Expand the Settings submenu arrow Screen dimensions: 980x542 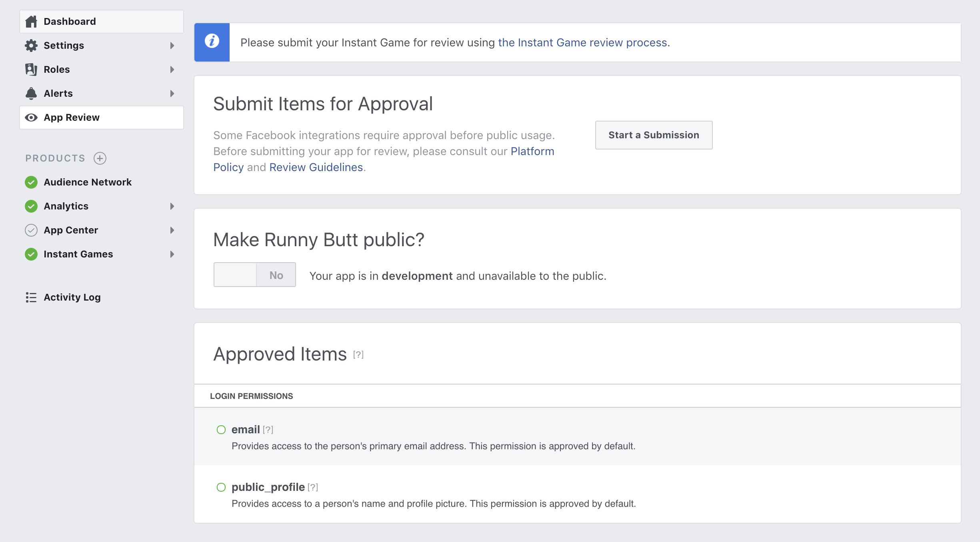(x=172, y=46)
